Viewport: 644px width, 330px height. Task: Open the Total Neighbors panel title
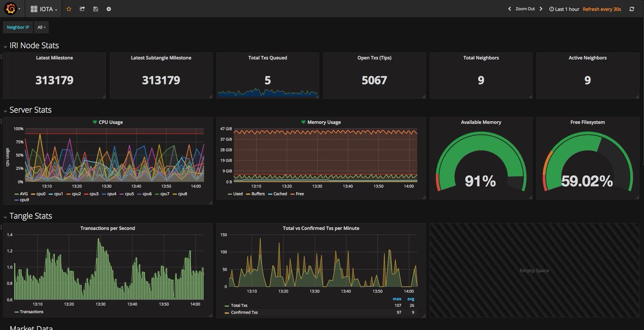[x=481, y=58]
